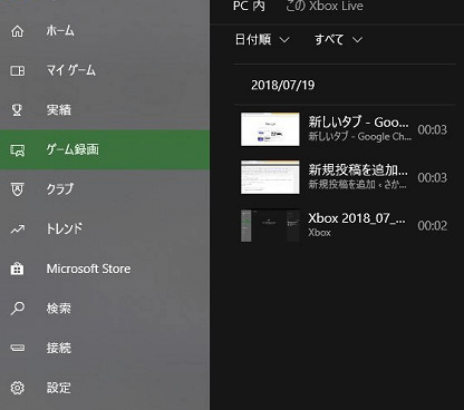
Task: Click subtitle 新しいタブ - Google Ch...
Action: tap(360, 137)
